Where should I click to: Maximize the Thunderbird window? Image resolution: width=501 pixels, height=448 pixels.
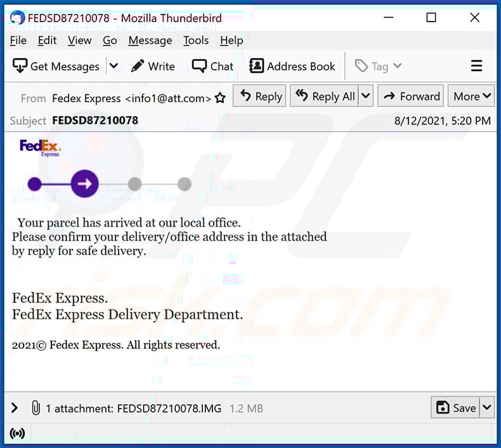tap(431, 17)
